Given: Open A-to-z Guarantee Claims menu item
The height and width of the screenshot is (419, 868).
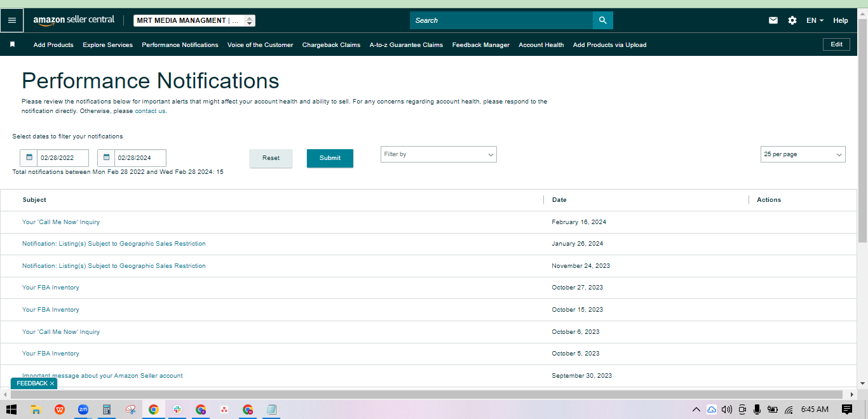Looking at the screenshot, I should tap(406, 44).
